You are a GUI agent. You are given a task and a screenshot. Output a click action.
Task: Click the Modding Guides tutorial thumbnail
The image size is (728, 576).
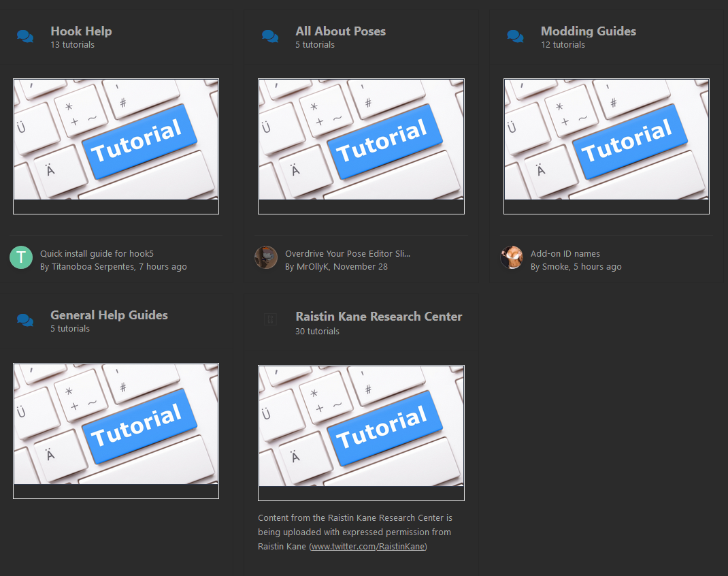click(606, 146)
